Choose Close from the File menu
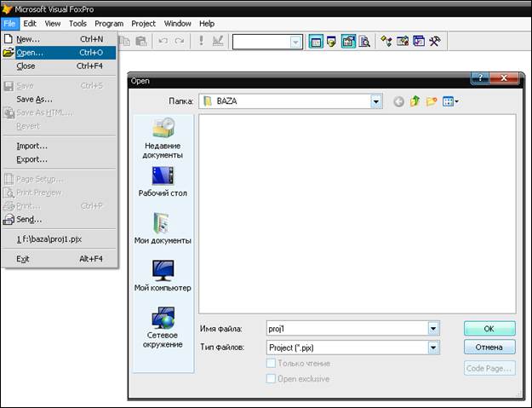This screenshot has height=408, width=532. click(x=60, y=66)
